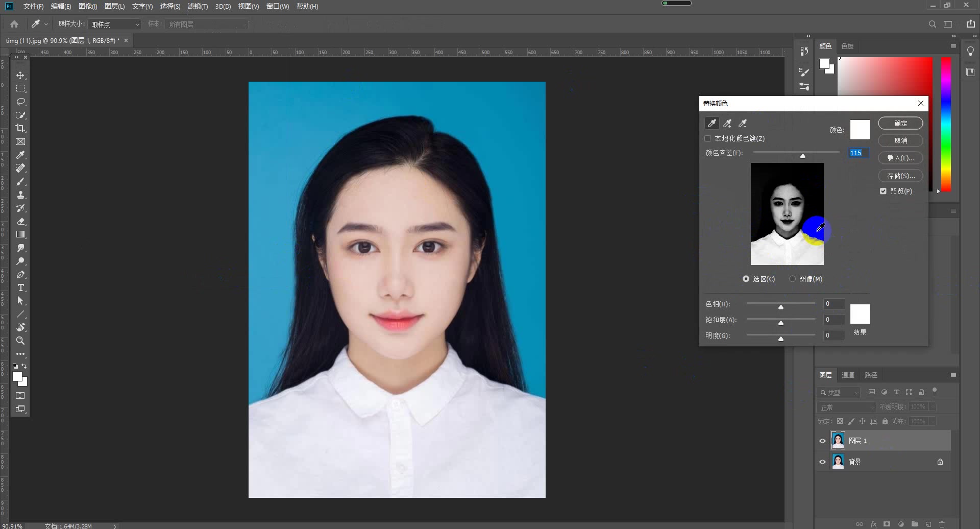Click the delete layer trash icon
Viewport: 980px width, 529px height.
point(942,524)
